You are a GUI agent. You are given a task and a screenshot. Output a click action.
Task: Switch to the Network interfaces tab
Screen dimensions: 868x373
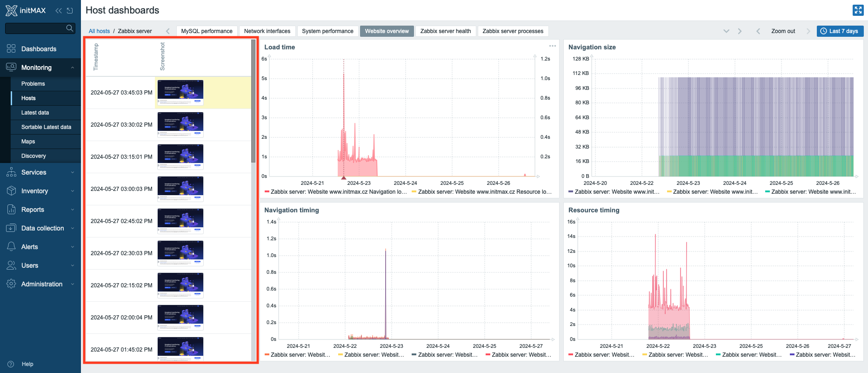[267, 31]
